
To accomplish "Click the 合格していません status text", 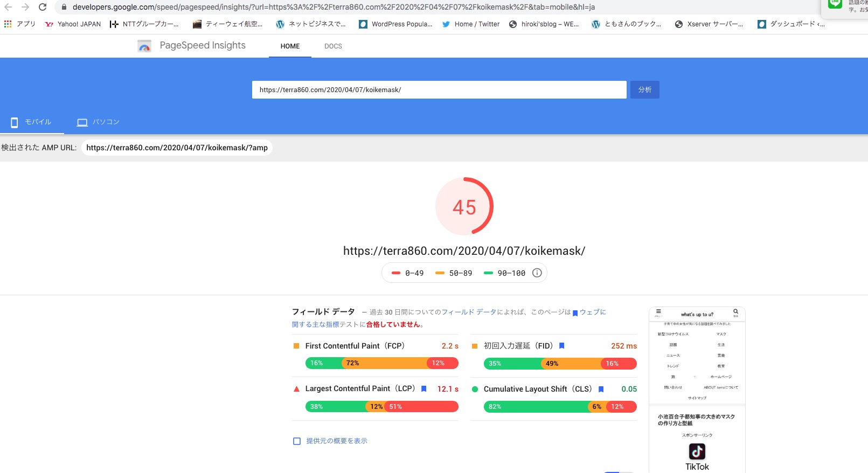I will click(x=393, y=325).
